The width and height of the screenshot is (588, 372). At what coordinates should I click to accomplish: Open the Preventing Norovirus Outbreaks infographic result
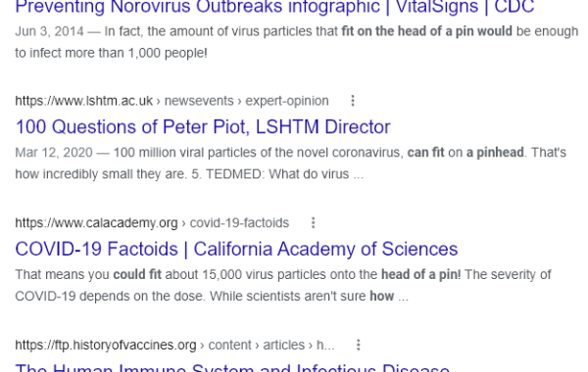(x=274, y=7)
